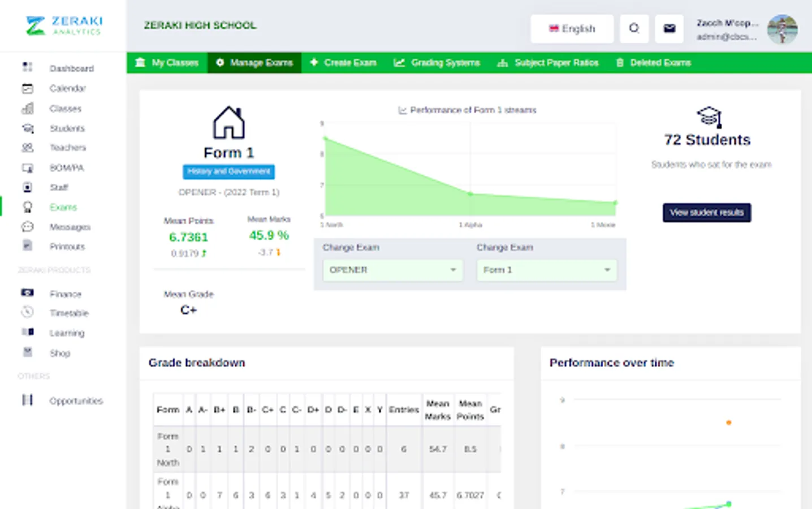The width and height of the screenshot is (812, 509).
Task: Click the Performance over time heading
Action: 612,363
